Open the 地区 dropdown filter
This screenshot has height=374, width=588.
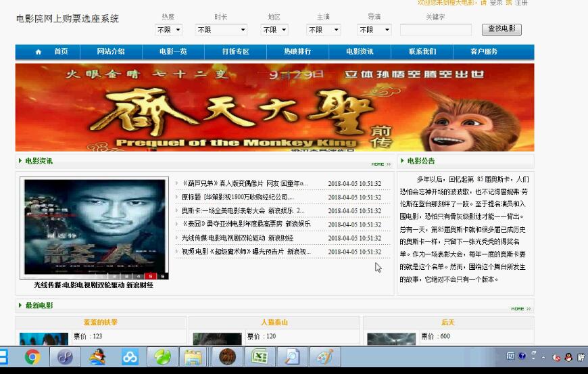(274, 30)
